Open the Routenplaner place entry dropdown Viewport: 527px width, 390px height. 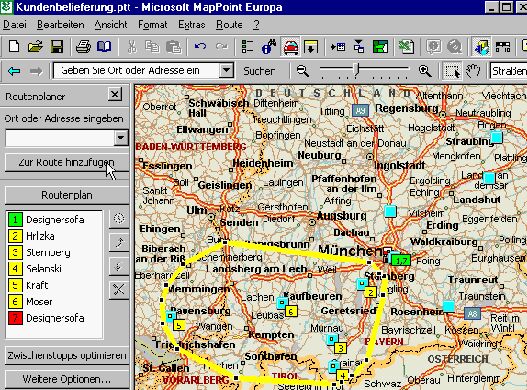121,138
